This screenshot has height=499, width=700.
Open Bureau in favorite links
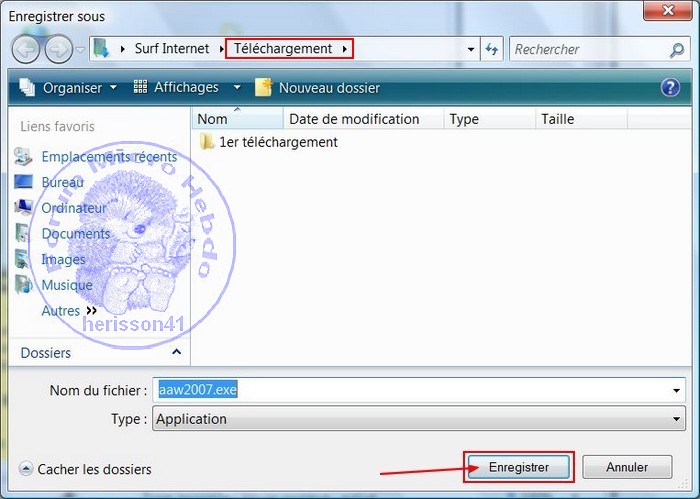pos(62,182)
